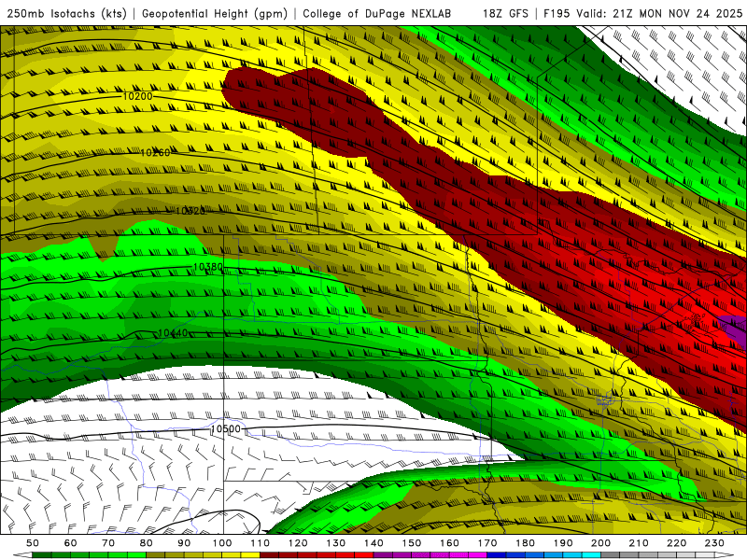
Task: Click the 200 value on the color scale
Action: pos(600,543)
